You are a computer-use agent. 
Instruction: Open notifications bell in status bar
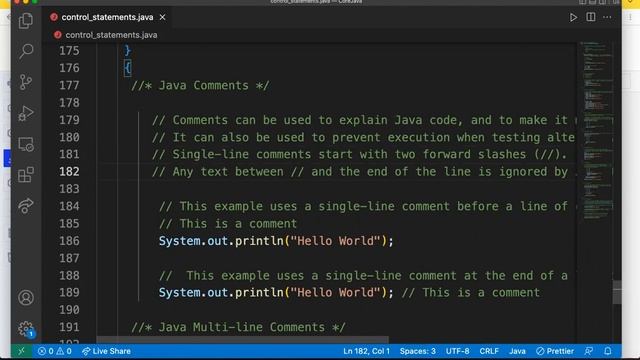point(608,351)
